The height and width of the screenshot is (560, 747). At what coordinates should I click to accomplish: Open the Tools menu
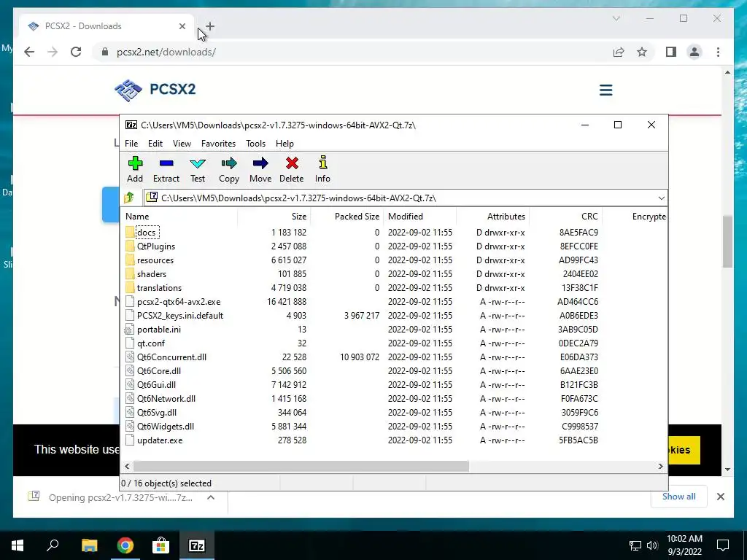tap(255, 144)
